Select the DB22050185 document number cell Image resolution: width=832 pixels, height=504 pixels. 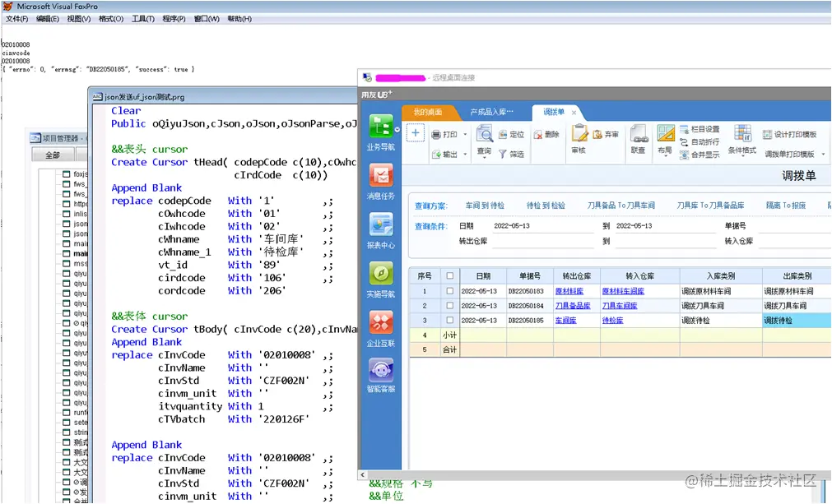point(529,320)
